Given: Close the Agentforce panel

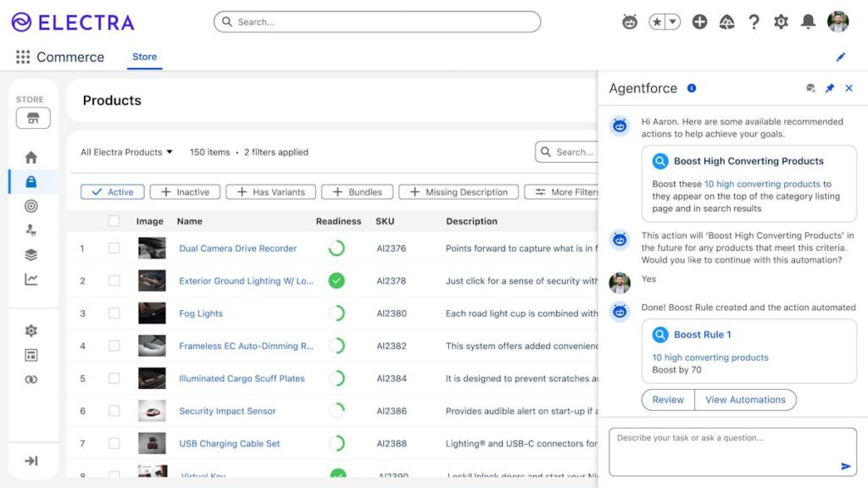Looking at the screenshot, I should coord(849,88).
